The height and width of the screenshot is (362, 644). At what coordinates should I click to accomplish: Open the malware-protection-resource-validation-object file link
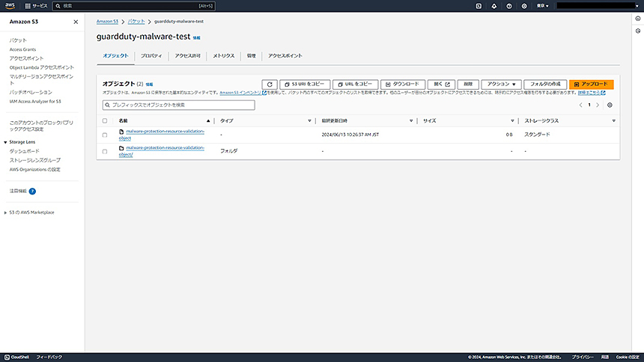(162, 135)
